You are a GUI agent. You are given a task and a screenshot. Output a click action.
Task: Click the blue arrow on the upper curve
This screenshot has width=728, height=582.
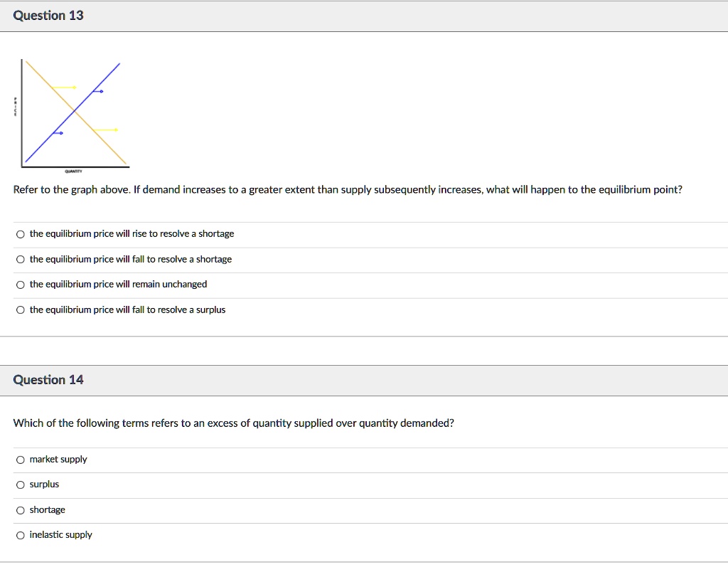point(100,91)
